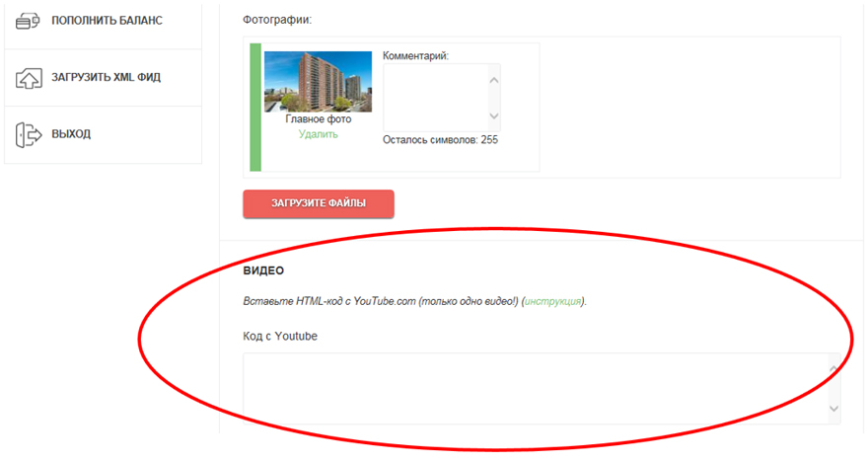Click the Youtube code box up arrow
The image size is (868, 462).
point(833,367)
